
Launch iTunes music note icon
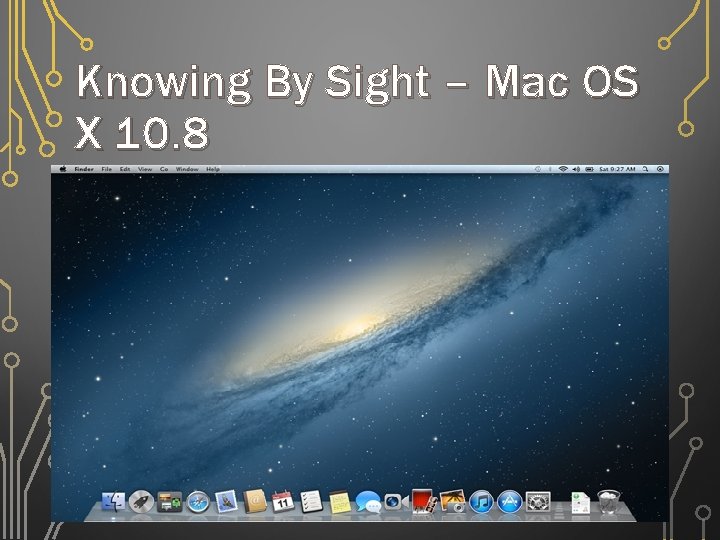(481, 502)
